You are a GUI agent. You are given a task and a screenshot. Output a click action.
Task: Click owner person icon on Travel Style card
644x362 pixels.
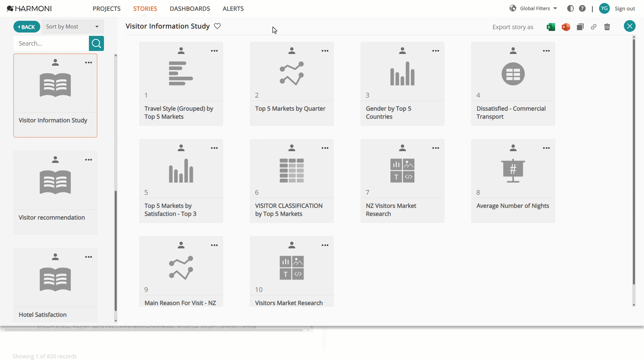(181, 51)
